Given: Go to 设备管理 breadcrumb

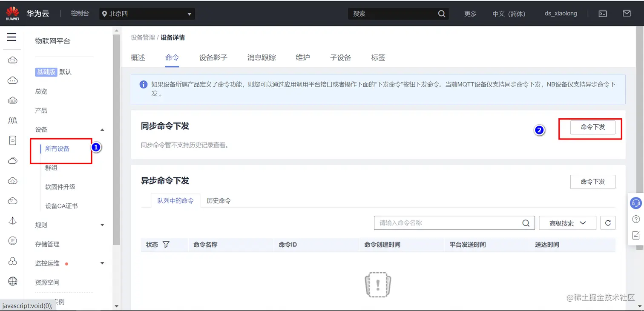Looking at the screenshot, I should point(143,37).
